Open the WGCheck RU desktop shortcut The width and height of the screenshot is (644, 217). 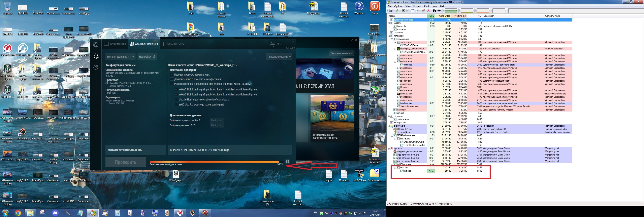tap(23, 50)
